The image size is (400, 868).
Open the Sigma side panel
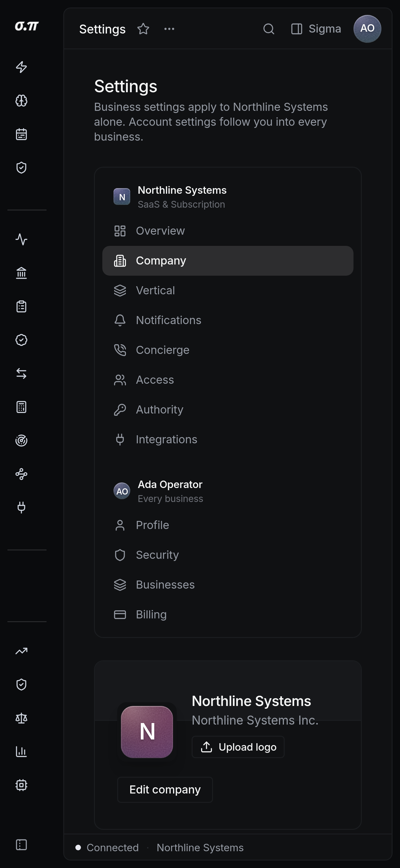(316, 29)
